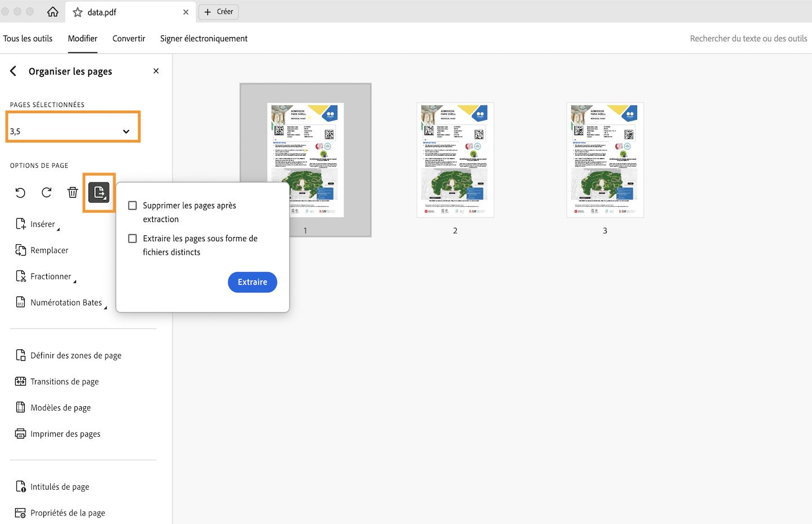Open Modèles de page

pos(60,407)
